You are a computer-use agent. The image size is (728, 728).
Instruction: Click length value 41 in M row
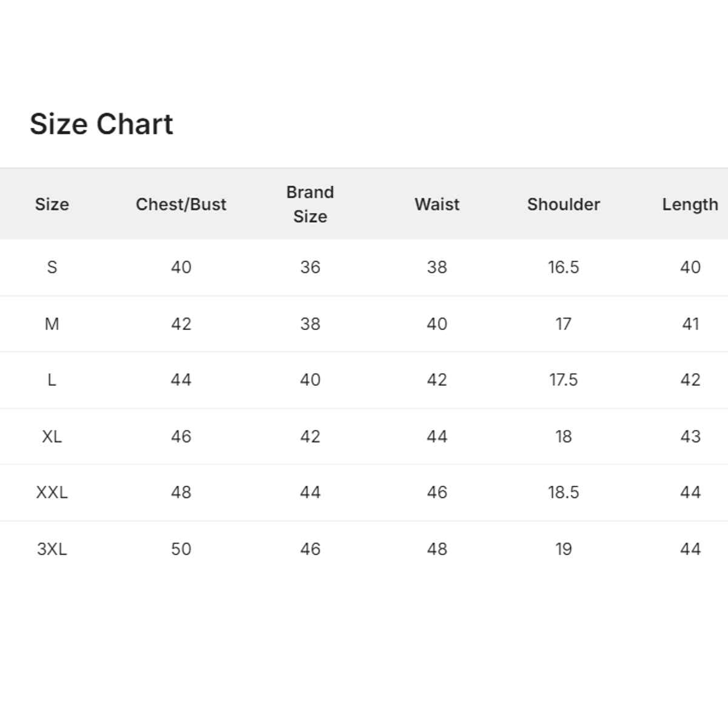690,324
